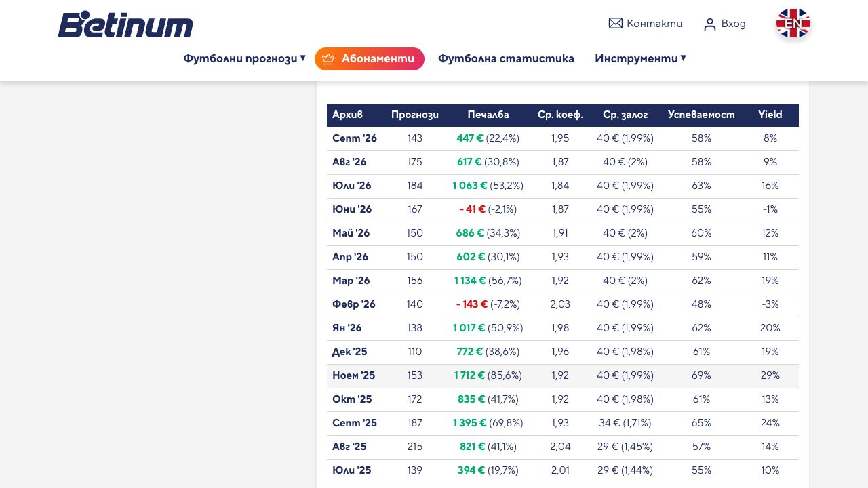This screenshot has height=488, width=868.
Task: Click the Betinum logo
Action: click(125, 24)
